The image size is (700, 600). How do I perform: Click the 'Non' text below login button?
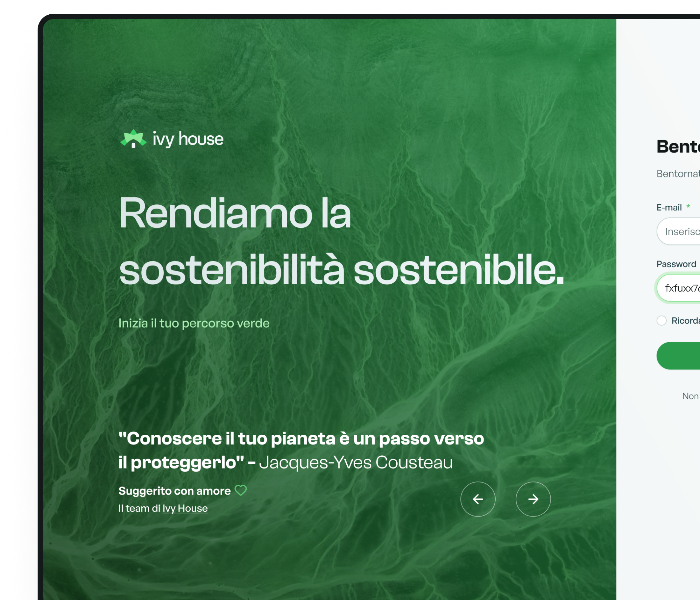pos(690,396)
